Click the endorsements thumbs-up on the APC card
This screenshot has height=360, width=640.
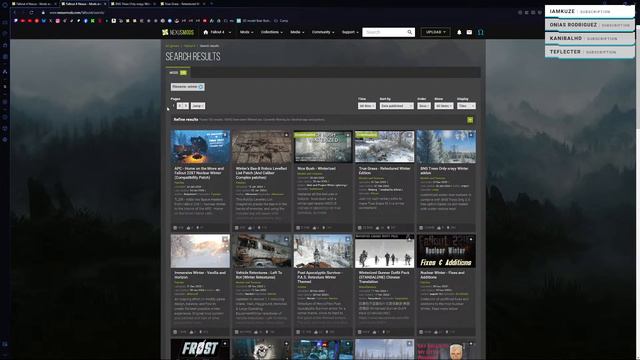(189, 228)
